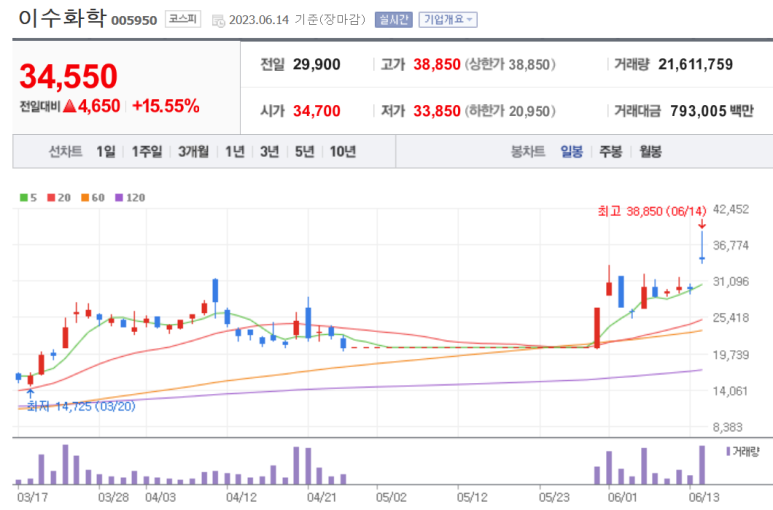
Task: Click the current price 34,550
Action: pyautogui.click(x=69, y=76)
